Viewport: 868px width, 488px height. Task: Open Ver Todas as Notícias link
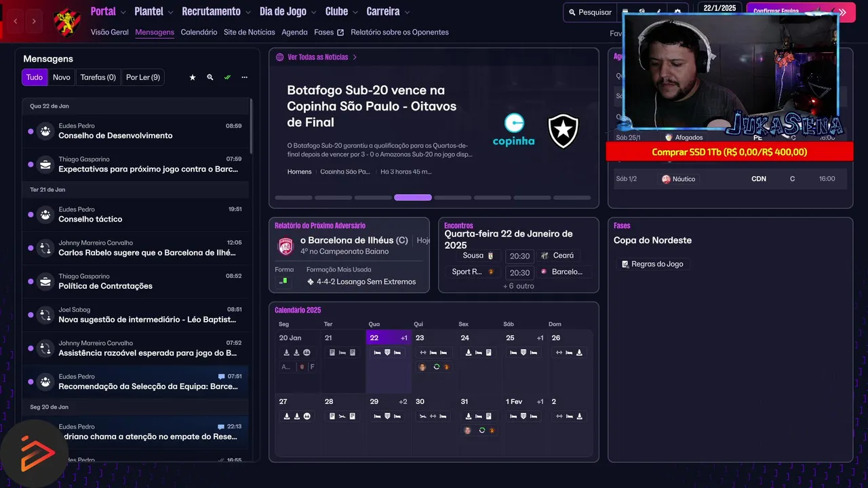pyautogui.click(x=317, y=57)
